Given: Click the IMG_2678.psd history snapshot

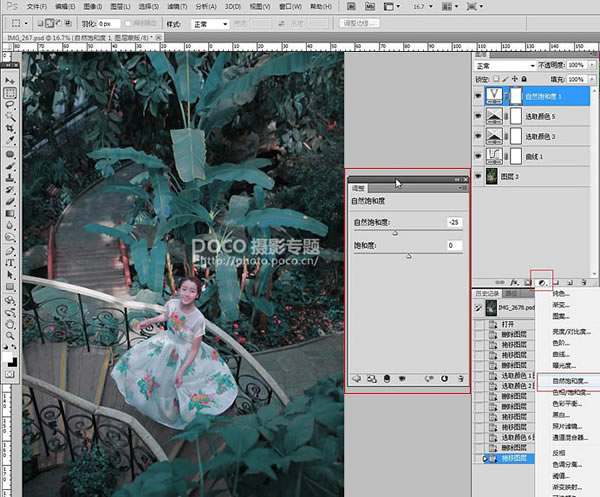Looking at the screenshot, I should 504,308.
